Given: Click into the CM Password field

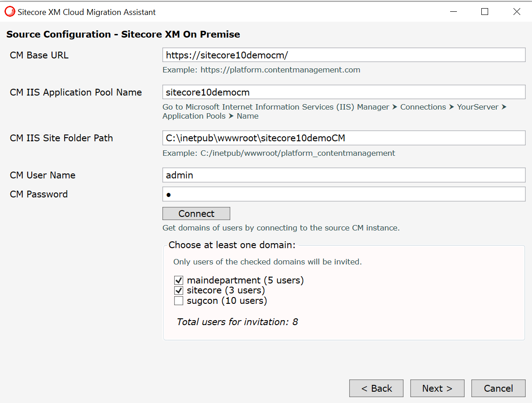Looking at the screenshot, I should point(344,194).
